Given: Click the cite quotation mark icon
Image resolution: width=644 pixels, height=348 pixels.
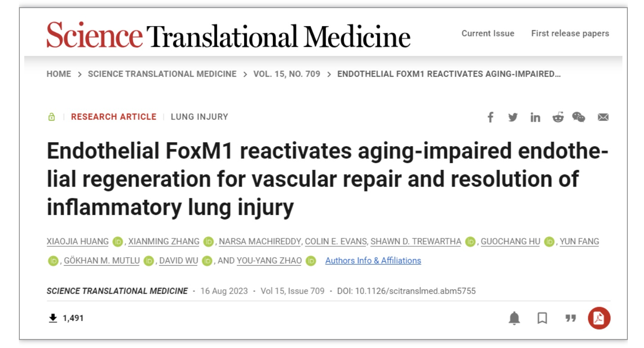Looking at the screenshot, I should pyautogui.click(x=571, y=319).
